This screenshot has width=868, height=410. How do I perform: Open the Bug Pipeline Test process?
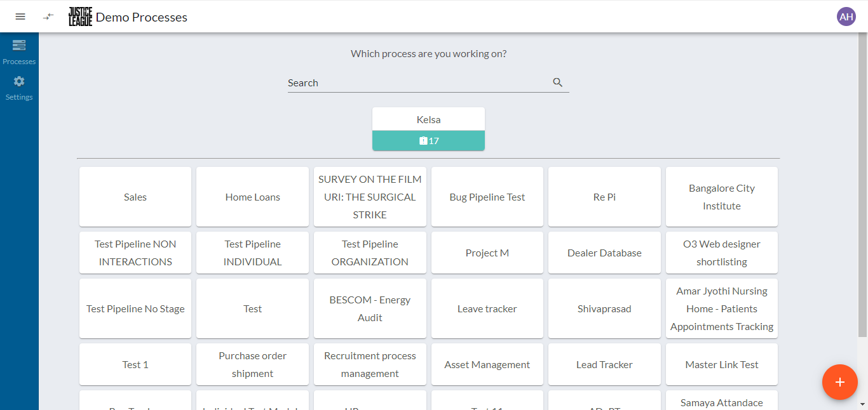[x=487, y=197]
